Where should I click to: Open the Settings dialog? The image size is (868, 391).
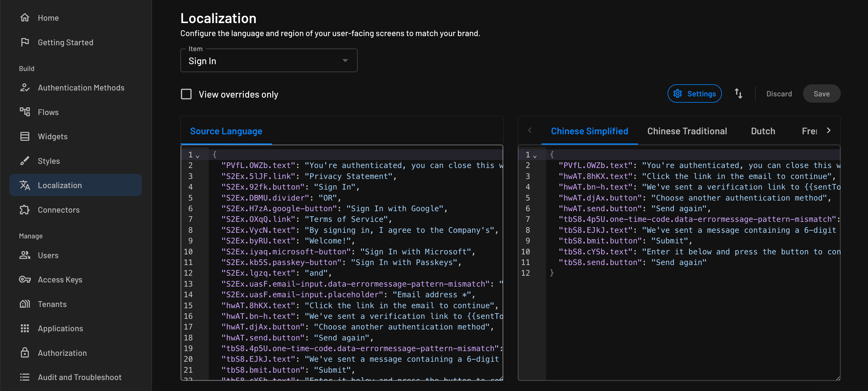click(694, 93)
